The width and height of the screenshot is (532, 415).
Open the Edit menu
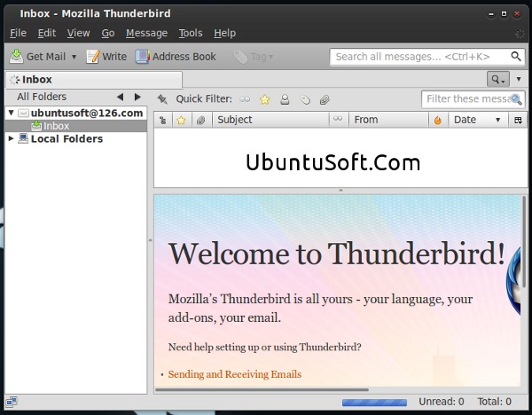(x=47, y=33)
